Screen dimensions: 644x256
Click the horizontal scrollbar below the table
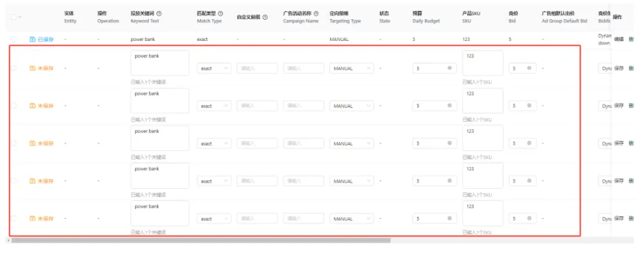coord(201,241)
